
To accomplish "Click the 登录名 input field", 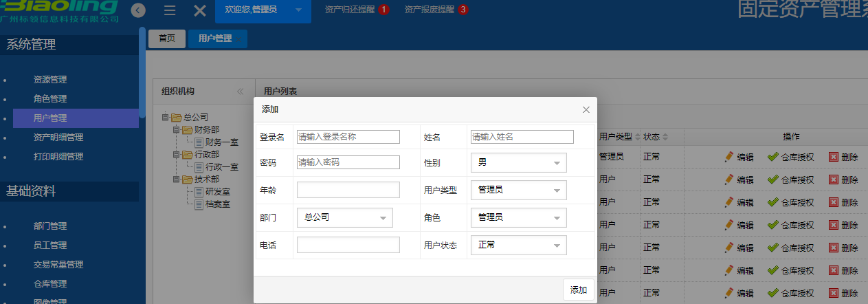I will click(x=348, y=137).
